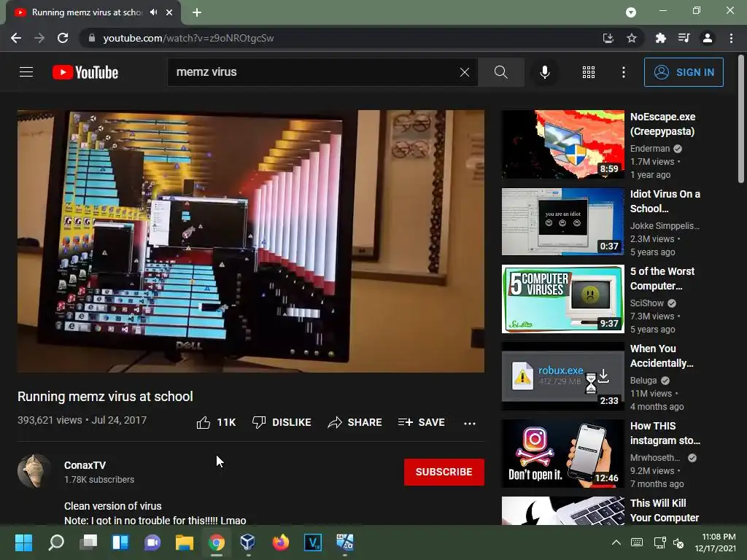Reload the page
Viewport: 747px width, 560px height.
[x=63, y=38]
